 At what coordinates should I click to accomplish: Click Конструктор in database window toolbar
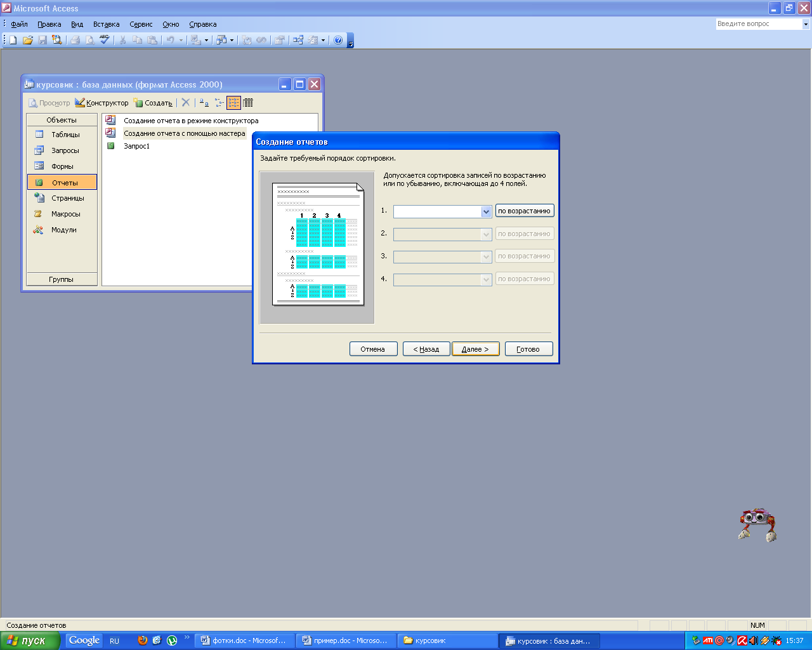pyautogui.click(x=101, y=103)
